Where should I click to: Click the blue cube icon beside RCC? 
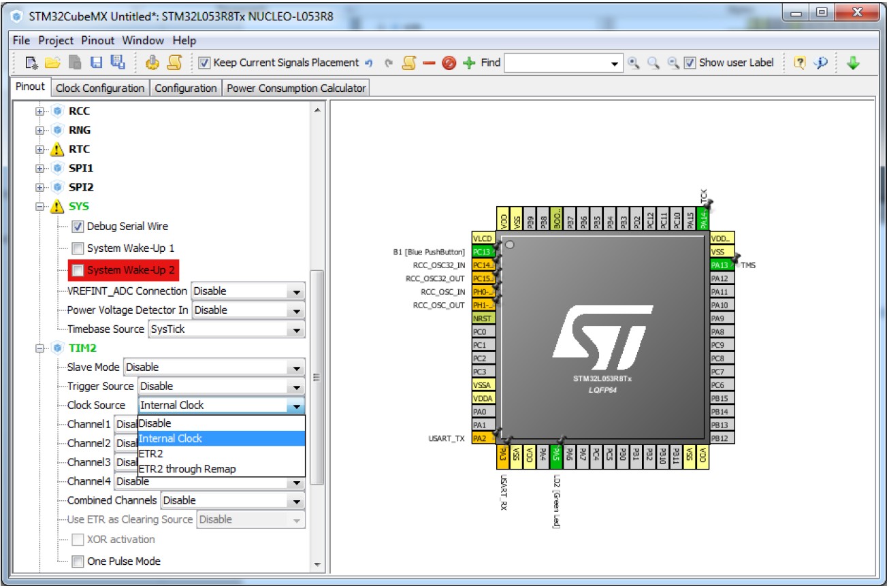pos(58,111)
